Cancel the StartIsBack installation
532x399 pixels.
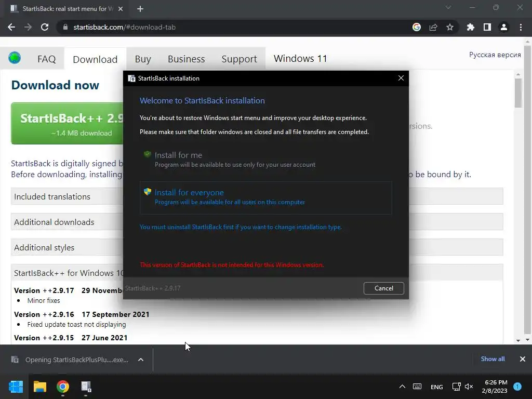[384, 288]
